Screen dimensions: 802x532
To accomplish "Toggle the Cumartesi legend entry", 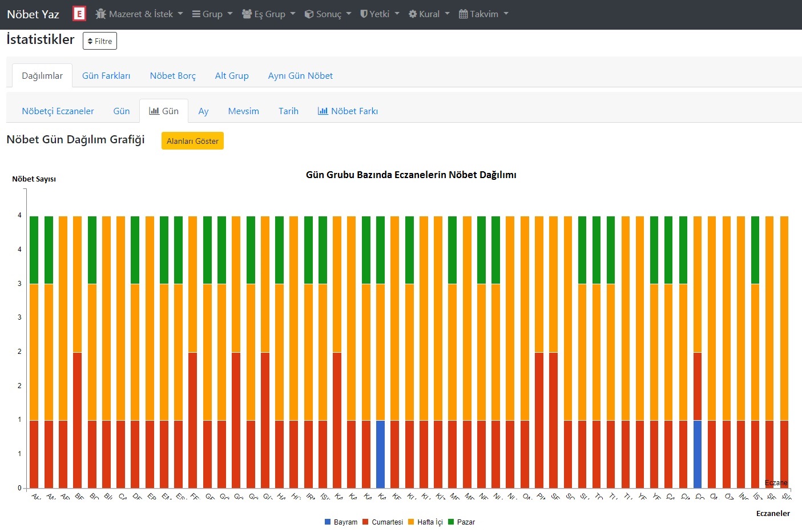I will (386, 522).
